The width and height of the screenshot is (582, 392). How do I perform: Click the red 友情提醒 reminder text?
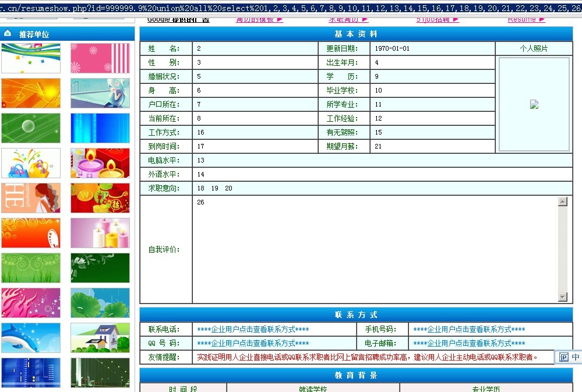367,357
